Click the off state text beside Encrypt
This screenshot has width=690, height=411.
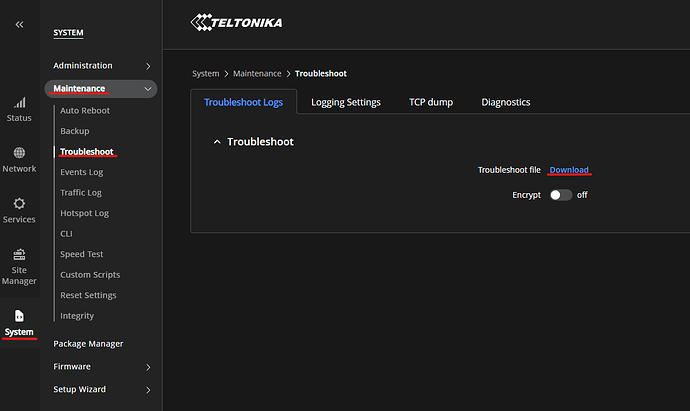[x=582, y=195]
